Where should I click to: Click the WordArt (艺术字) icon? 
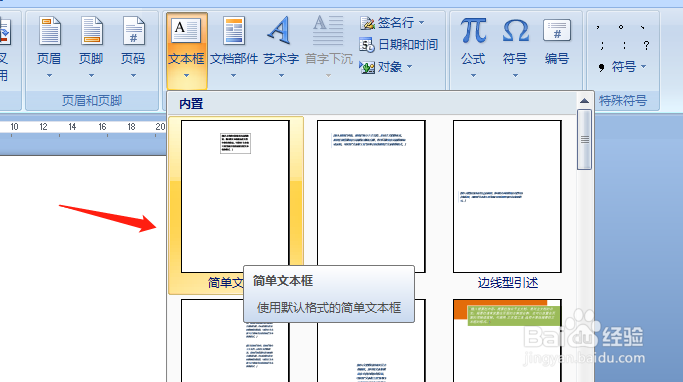(280, 30)
